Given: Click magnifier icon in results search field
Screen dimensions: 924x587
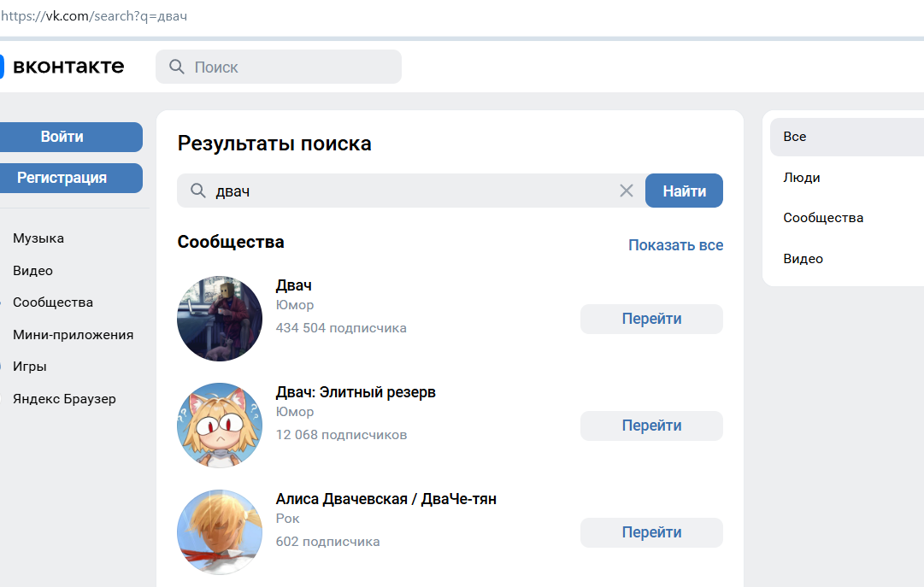Looking at the screenshot, I should (x=198, y=191).
